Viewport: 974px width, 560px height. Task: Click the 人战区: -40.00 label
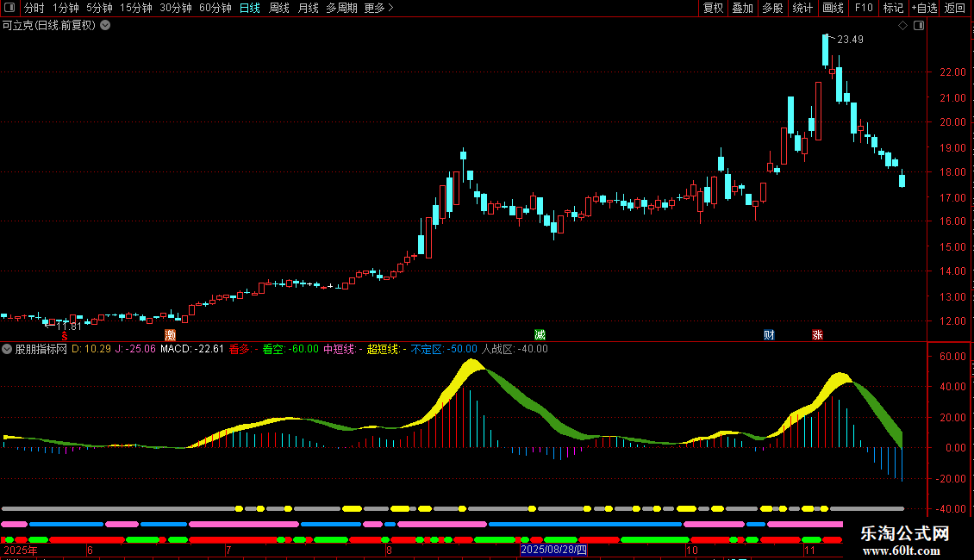pyautogui.click(x=515, y=350)
